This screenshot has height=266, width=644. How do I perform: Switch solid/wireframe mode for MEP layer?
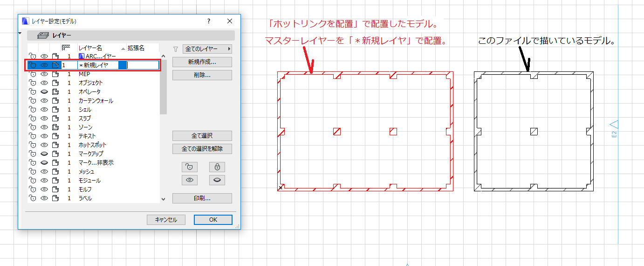coord(55,74)
